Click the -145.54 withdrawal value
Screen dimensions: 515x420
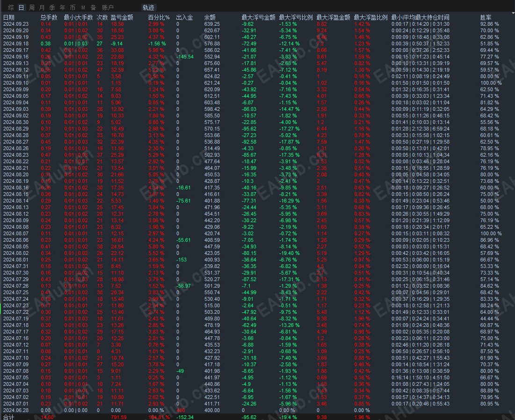(185, 57)
